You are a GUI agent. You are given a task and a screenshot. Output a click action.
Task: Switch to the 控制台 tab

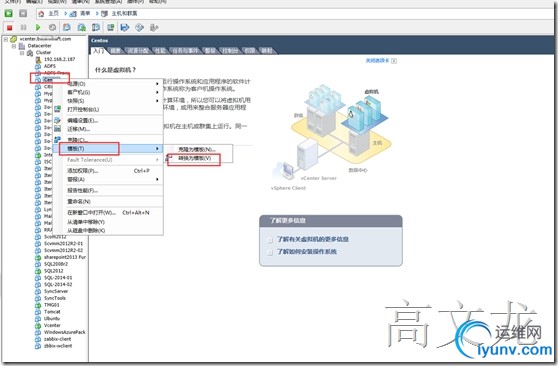coord(230,51)
